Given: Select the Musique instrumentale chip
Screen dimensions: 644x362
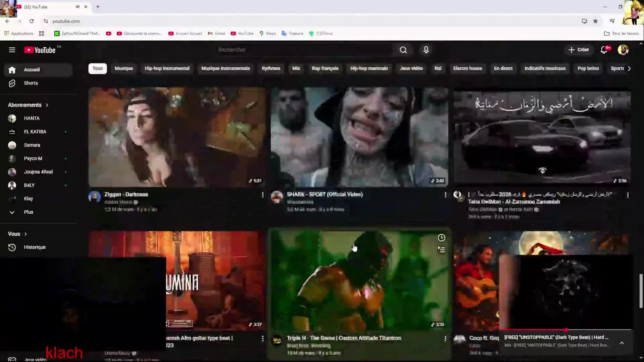Looking at the screenshot, I should pos(225,68).
